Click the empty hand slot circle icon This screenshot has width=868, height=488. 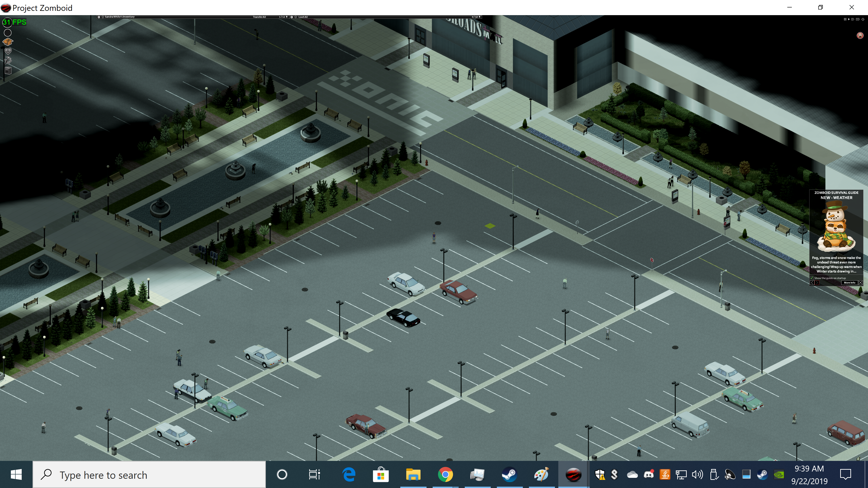point(8,33)
